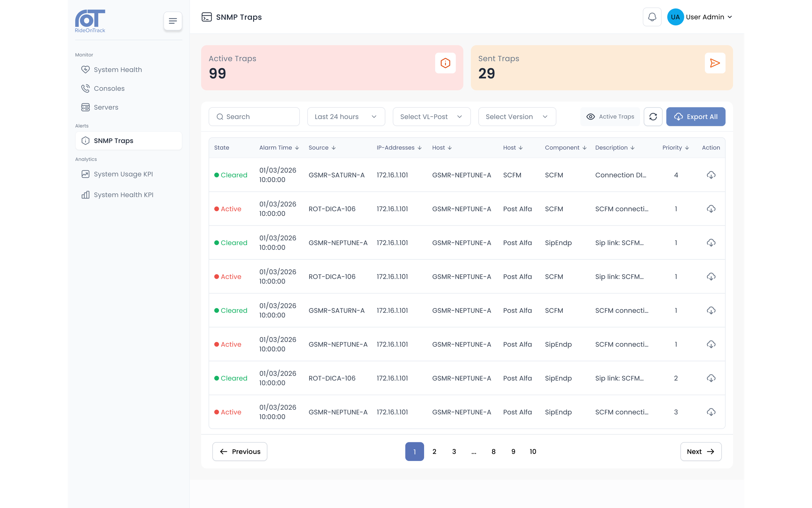Click the Export All button
The width and height of the screenshot is (812, 508).
696,117
